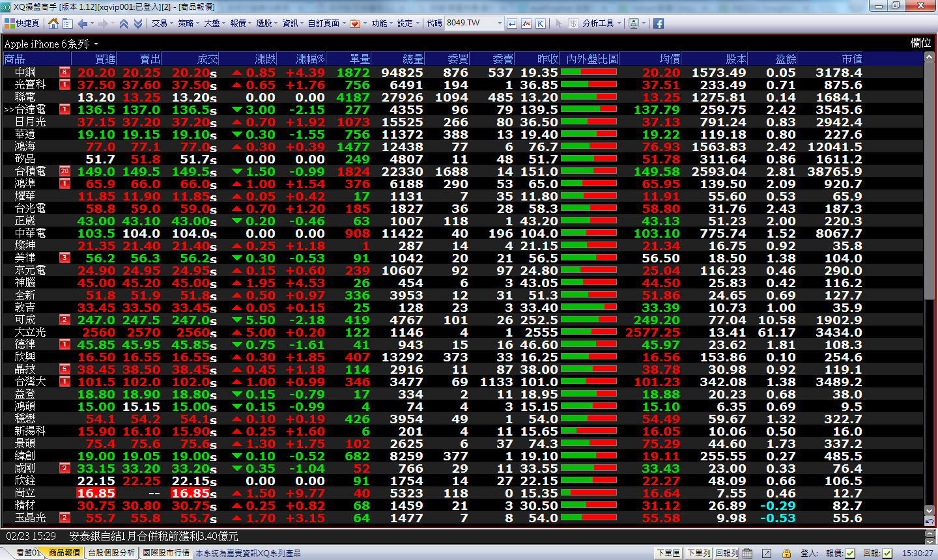The height and width of the screenshot is (560, 938).
Task: Click the inner/outer ratio bar for 台積電
Action: point(589,171)
